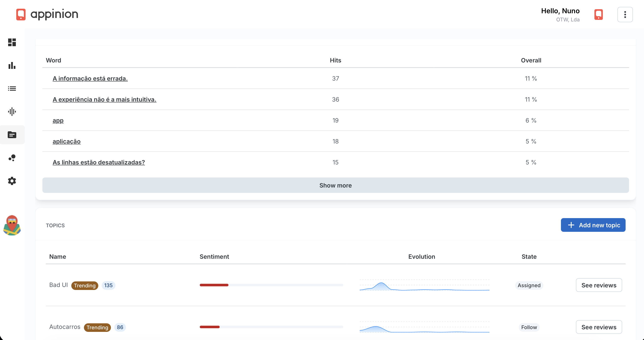
Task: Click the Trending badge on Bad UI
Action: coord(85,286)
